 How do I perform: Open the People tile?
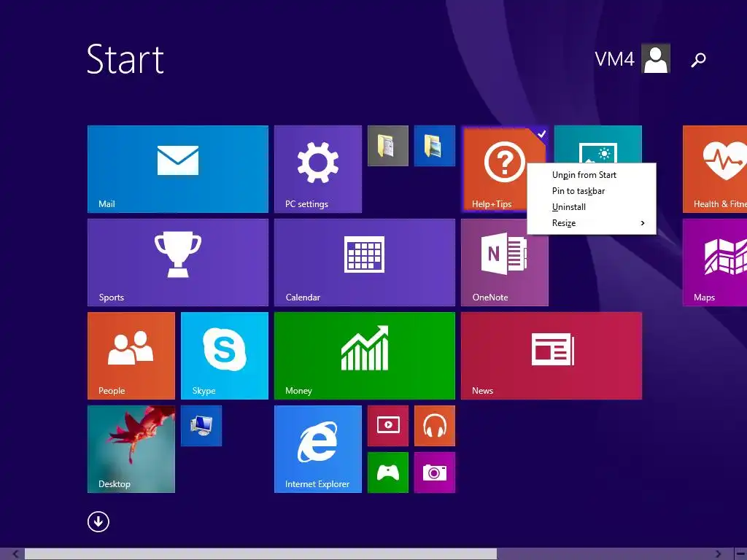click(x=131, y=356)
